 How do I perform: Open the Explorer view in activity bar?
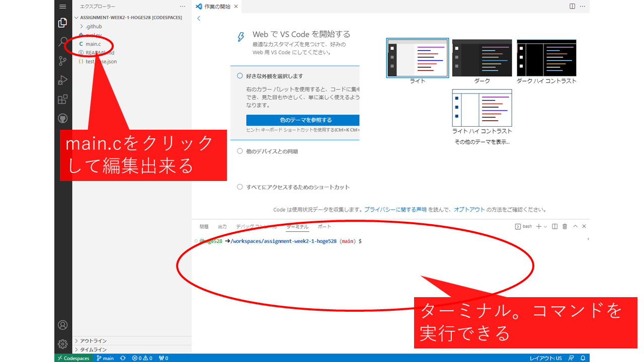click(63, 23)
